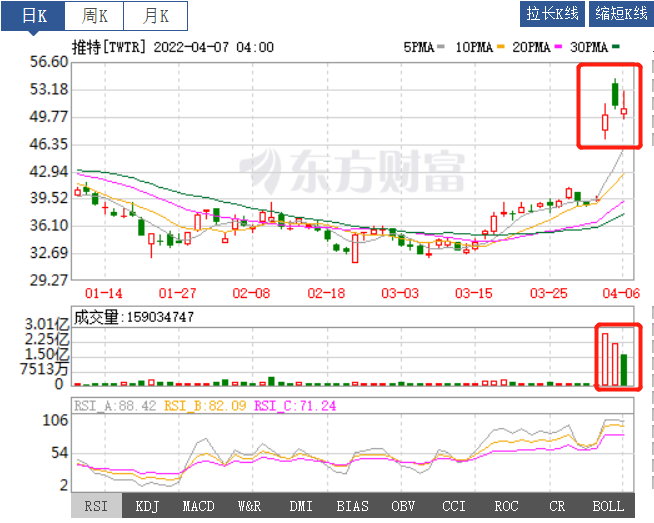The width and height of the screenshot is (654, 523).
Task: Click the 10PMA legend label
Action: coord(474,47)
